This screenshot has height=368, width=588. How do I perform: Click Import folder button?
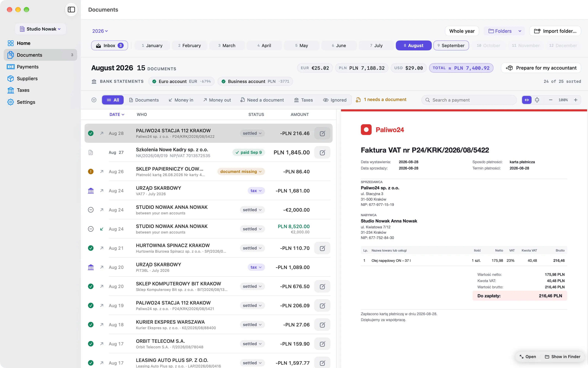click(x=555, y=31)
